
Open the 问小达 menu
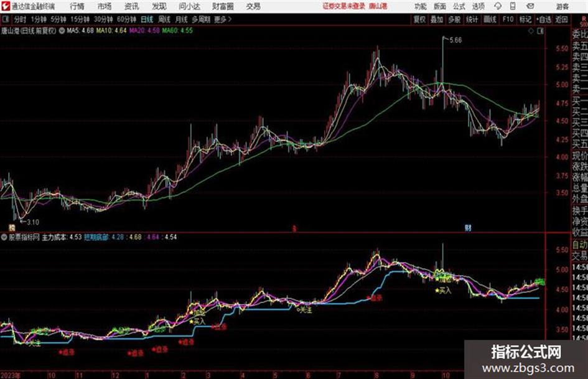pyautogui.click(x=189, y=6)
